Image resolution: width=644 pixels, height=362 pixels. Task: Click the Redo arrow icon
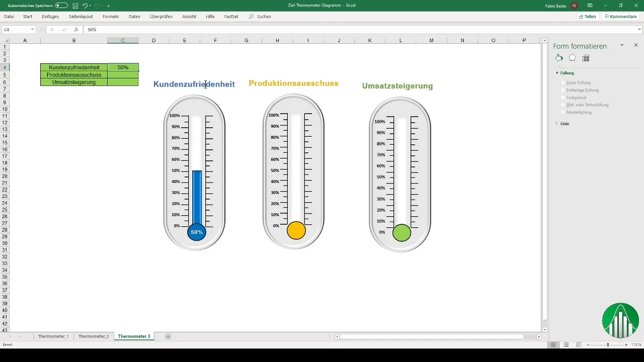click(x=98, y=5)
